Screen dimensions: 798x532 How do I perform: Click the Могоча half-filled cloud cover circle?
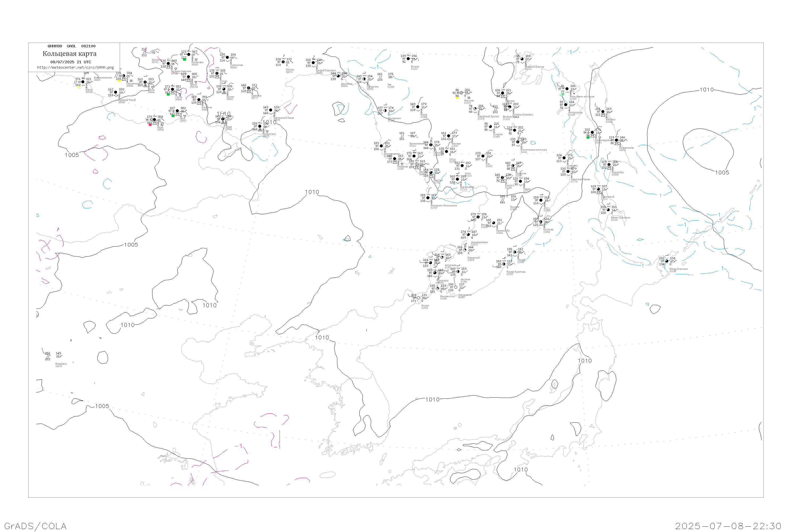pyautogui.click(x=283, y=62)
